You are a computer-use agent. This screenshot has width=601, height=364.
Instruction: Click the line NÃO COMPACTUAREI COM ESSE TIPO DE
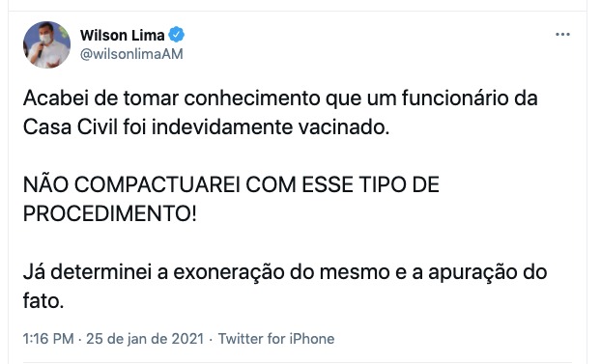(231, 184)
